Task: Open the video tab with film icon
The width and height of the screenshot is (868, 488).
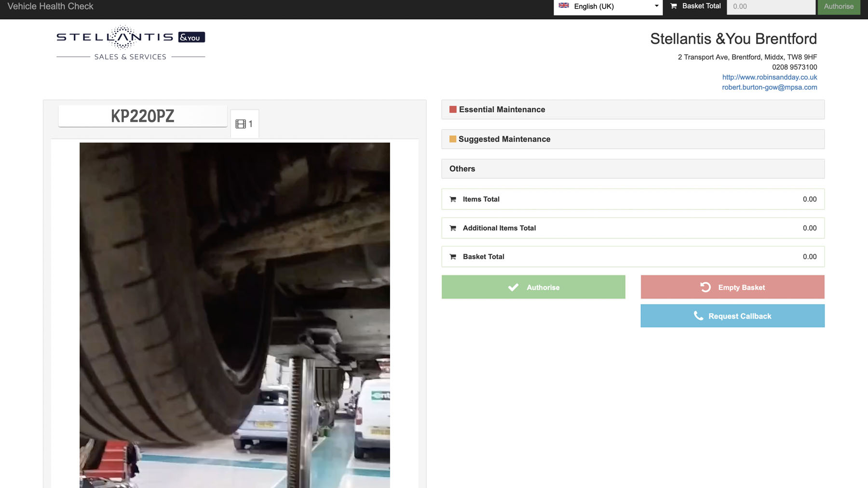Action: pyautogui.click(x=244, y=124)
